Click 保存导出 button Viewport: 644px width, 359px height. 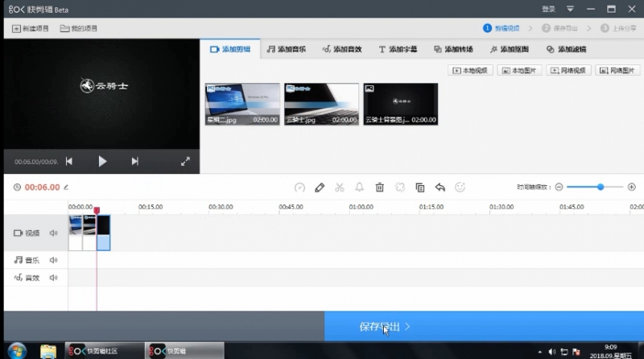[485, 327]
